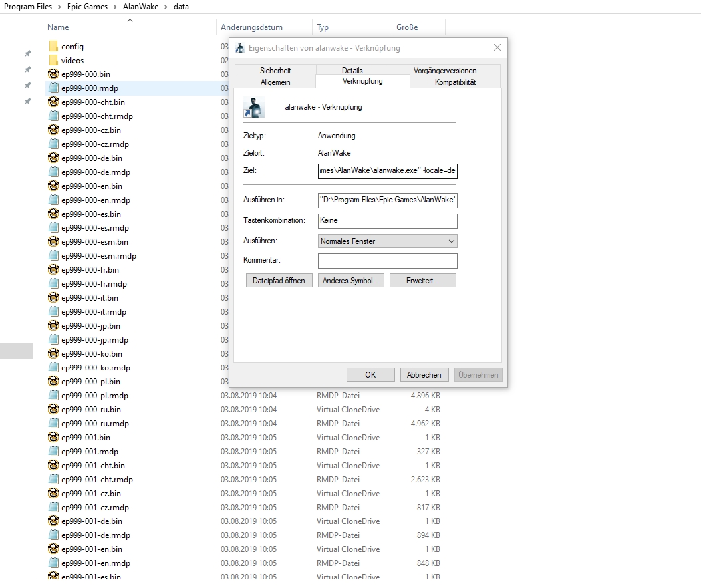701x588 pixels.
Task: Click the title bar icon of the properties dialog
Action: point(240,48)
